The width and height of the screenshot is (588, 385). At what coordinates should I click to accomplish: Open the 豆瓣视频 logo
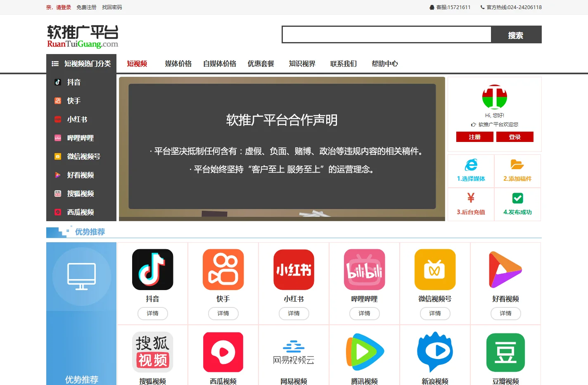[506, 352]
